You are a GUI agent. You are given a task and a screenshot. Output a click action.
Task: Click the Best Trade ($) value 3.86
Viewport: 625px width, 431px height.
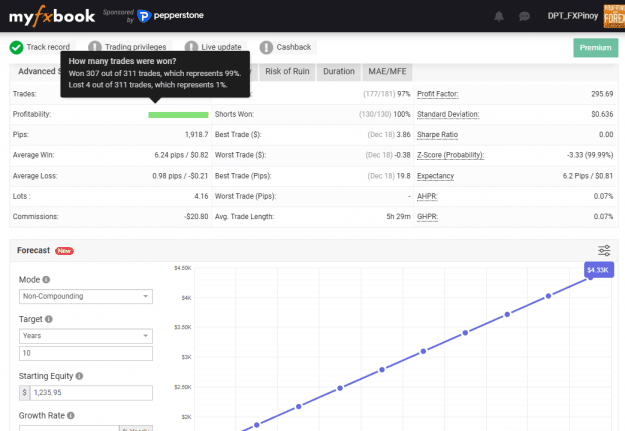[x=403, y=135]
